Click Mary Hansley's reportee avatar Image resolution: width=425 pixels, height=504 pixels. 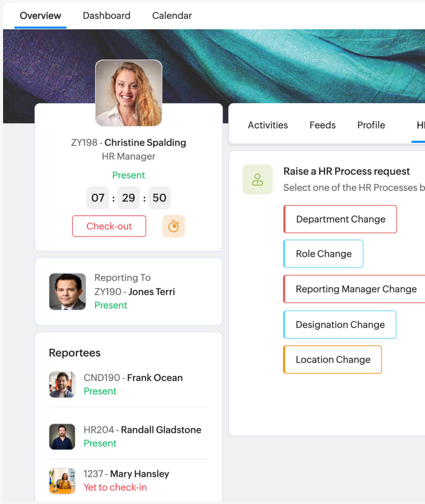click(x=62, y=481)
